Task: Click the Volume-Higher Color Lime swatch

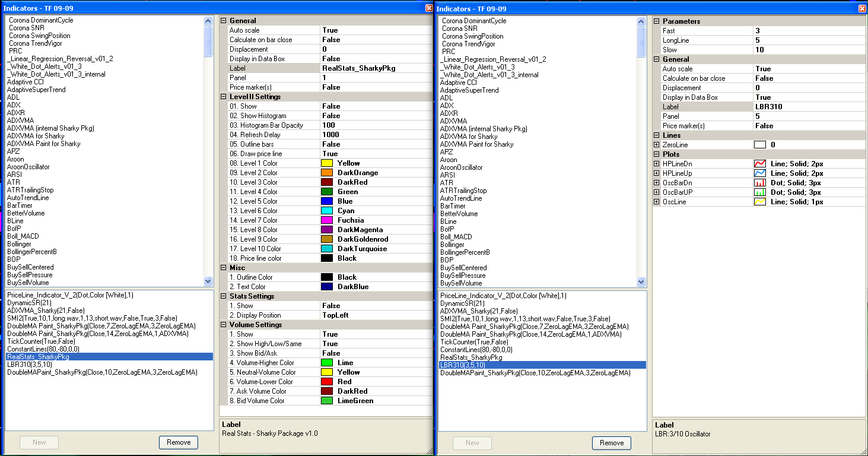Action: [327, 363]
